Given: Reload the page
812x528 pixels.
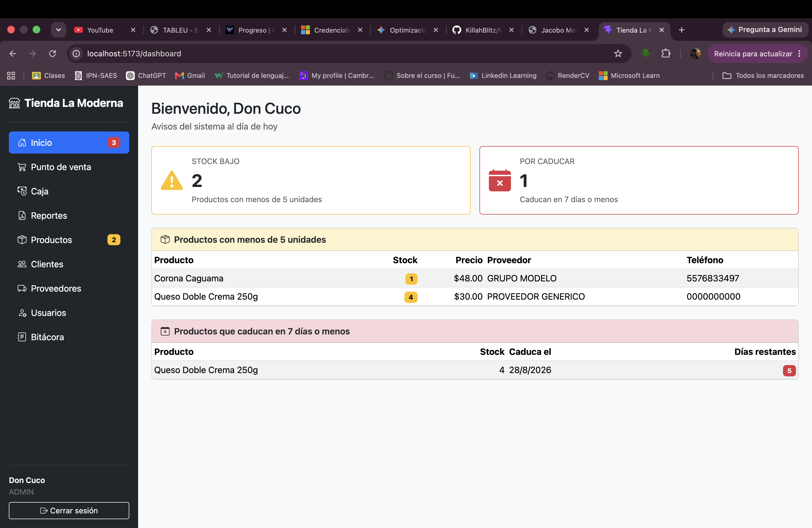Looking at the screenshot, I should (52, 54).
